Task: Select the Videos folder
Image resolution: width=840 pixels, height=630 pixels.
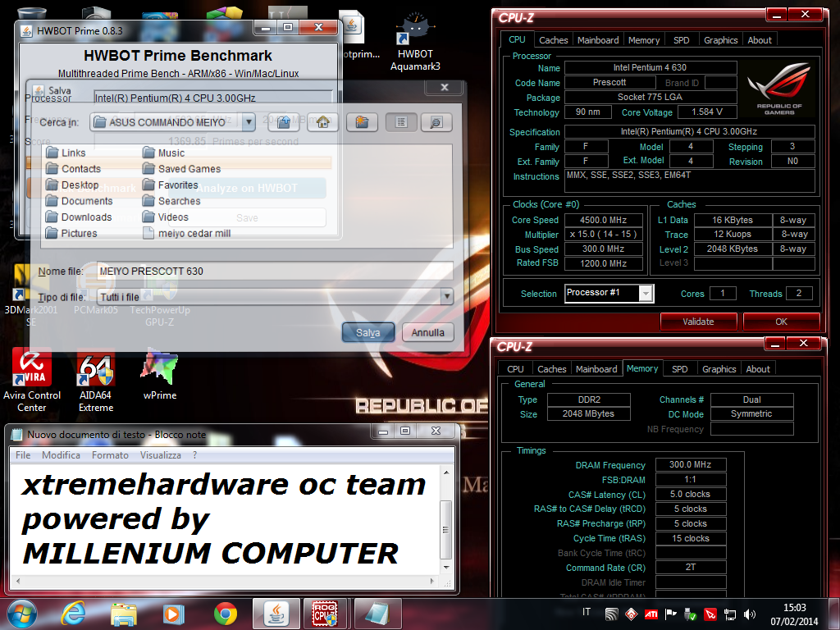Action: coord(166,217)
